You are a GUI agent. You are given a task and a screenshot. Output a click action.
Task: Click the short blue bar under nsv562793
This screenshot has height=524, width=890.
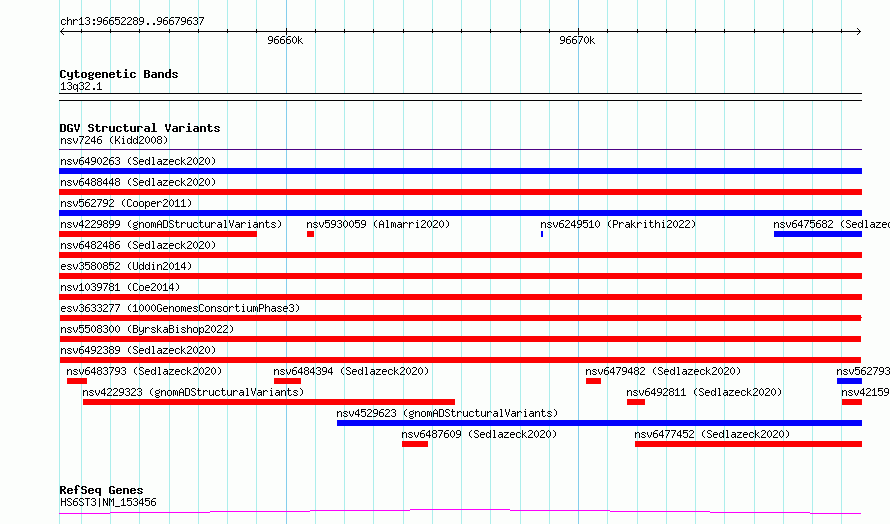pos(849,381)
